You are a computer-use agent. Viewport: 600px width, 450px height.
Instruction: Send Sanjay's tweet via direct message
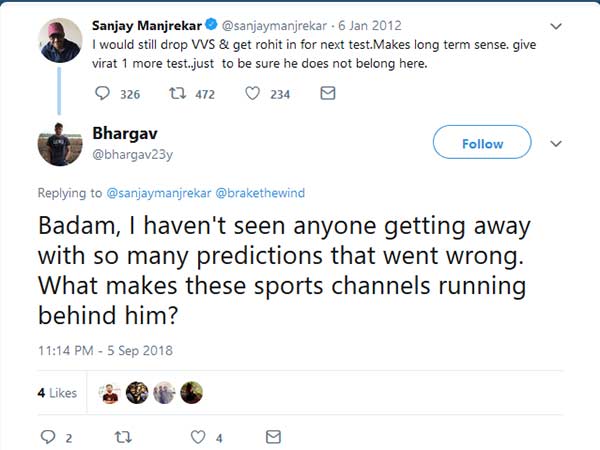pos(327,94)
